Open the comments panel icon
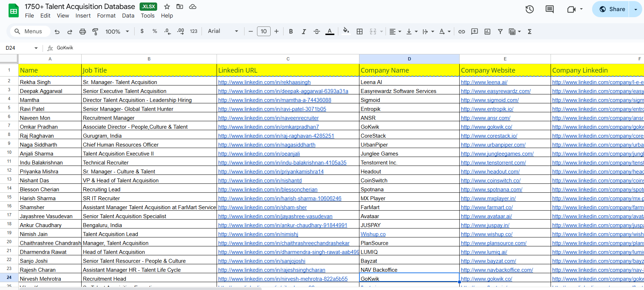The width and height of the screenshot is (644, 290). click(549, 9)
